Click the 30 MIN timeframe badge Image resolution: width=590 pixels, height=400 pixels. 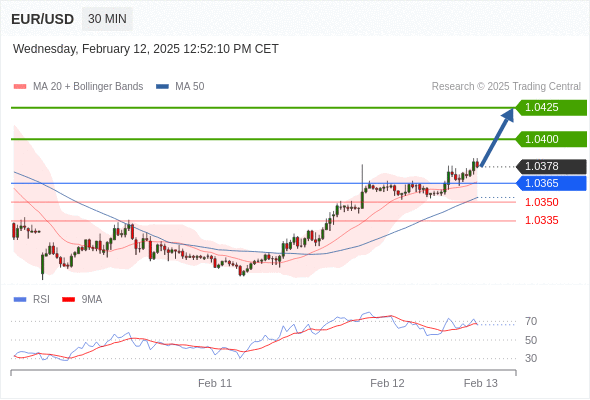(107, 19)
